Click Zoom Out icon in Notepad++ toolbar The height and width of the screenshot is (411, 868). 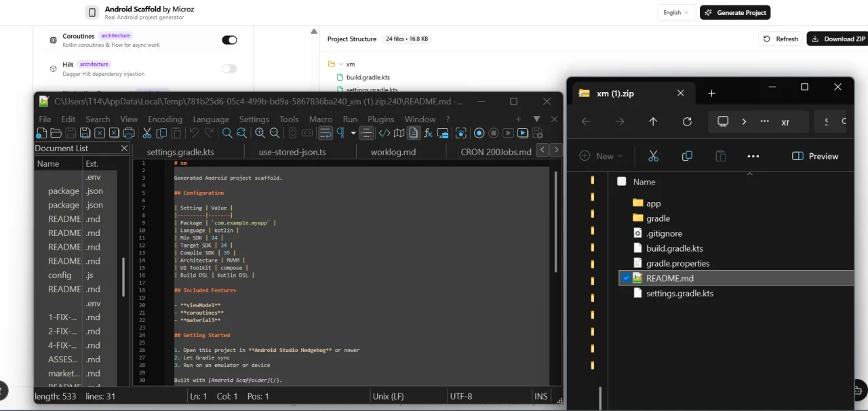pos(275,133)
